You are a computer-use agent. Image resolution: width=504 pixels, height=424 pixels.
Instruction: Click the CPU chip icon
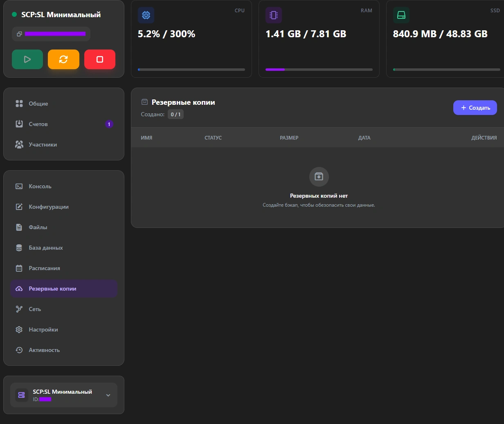point(146,15)
